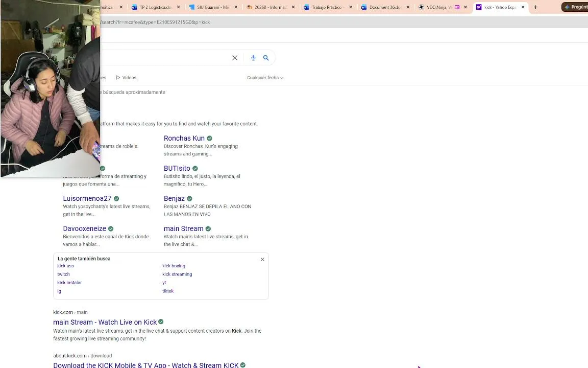Search related term 'ig'
Viewport: 588px width, 368px height.
pos(59,291)
